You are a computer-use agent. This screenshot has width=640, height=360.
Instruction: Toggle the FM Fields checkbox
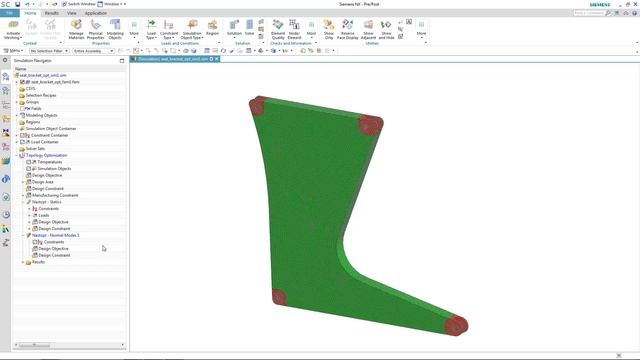coord(22,109)
